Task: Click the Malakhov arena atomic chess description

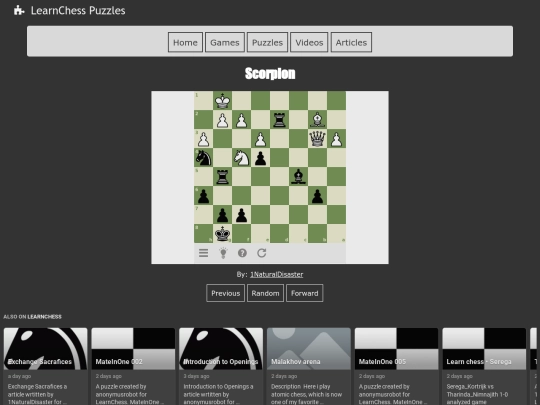Action: point(307,394)
